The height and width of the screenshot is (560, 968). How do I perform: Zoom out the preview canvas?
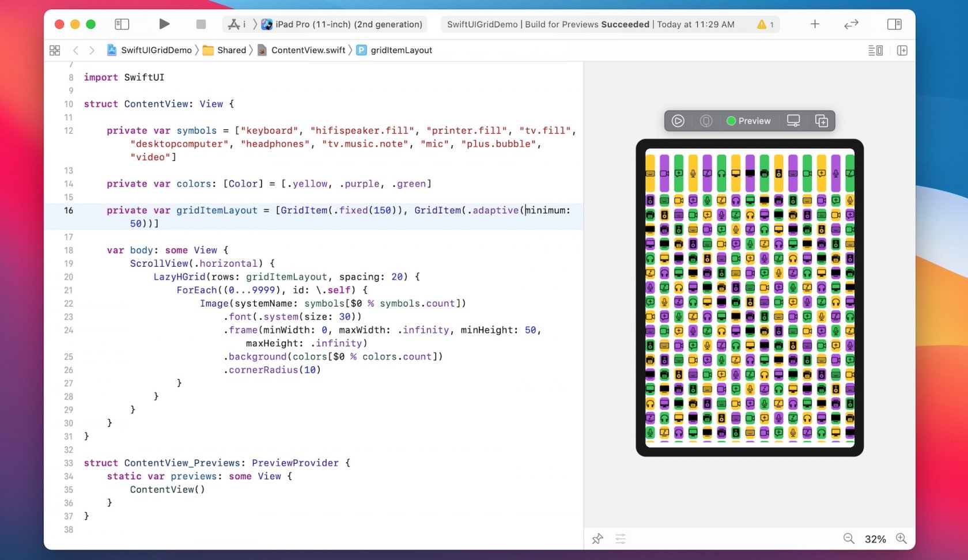(848, 539)
